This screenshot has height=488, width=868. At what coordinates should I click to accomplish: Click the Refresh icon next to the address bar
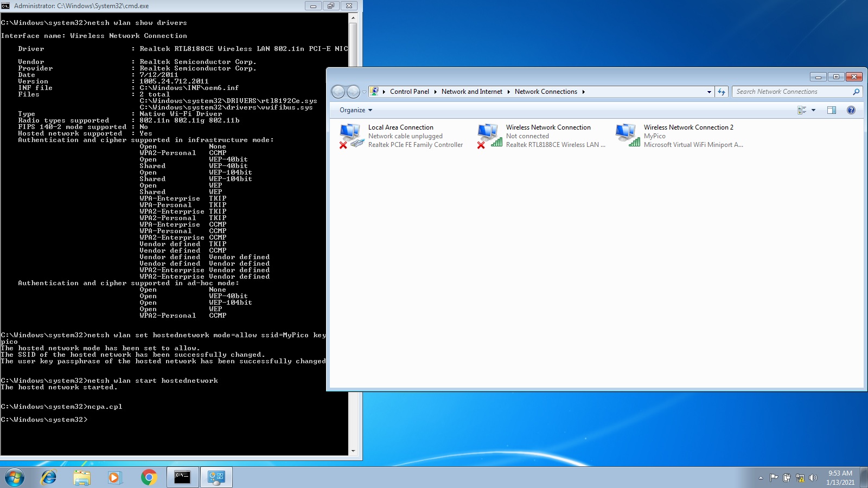pos(722,91)
